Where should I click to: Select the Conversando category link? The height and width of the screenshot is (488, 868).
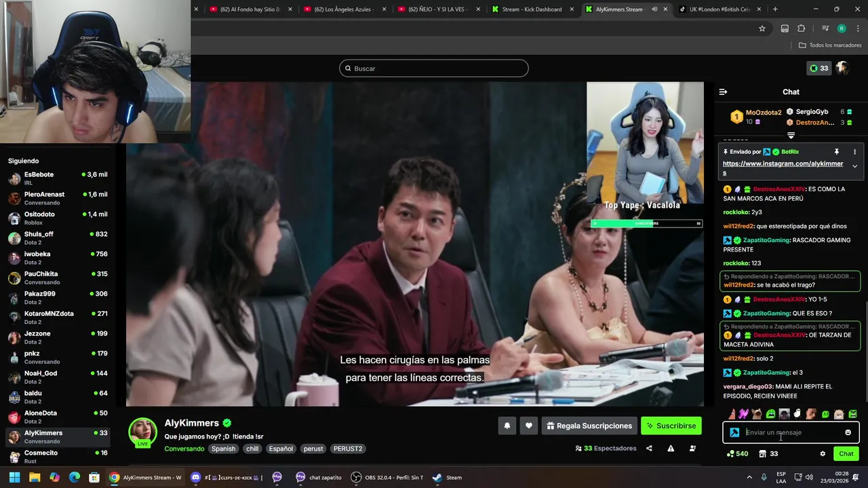point(184,449)
